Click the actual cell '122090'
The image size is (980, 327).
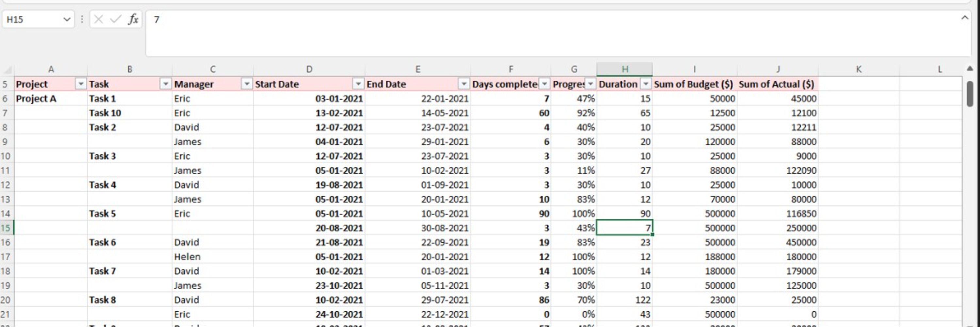778,171
